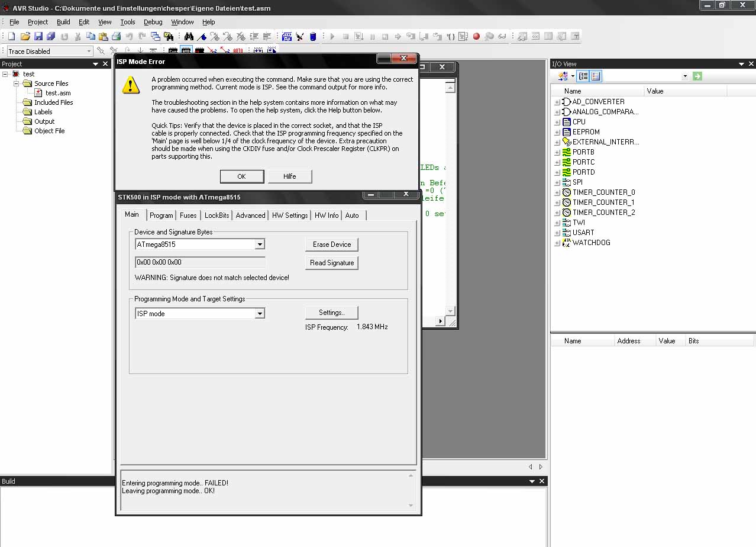Switch to the Program tab
The width and height of the screenshot is (756, 547).
point(161,215)
